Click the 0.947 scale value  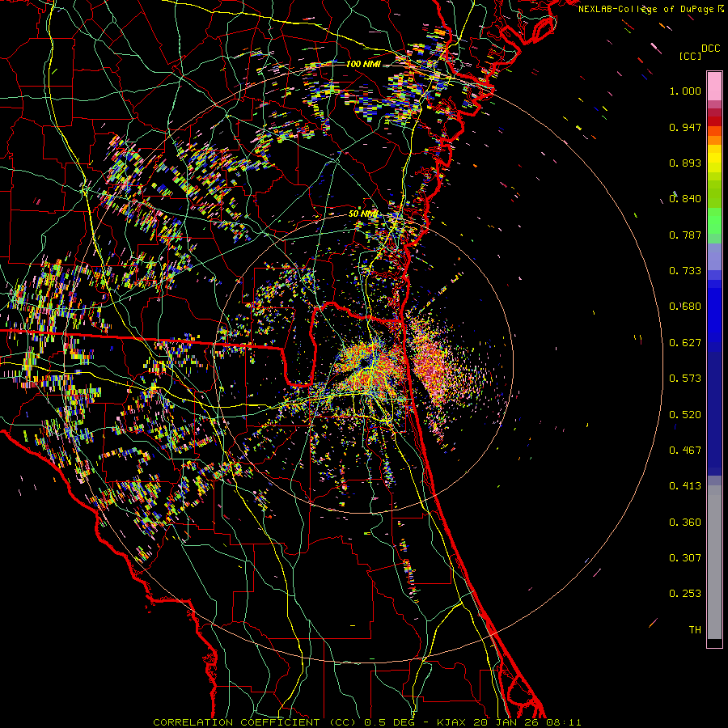(685, 127)
